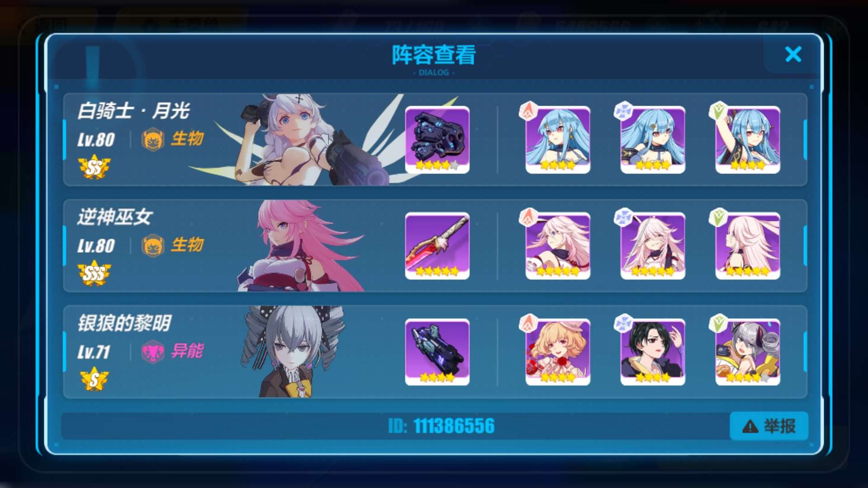The image size is (868, 488).
Task: Click the SSS rank badge of 逆神巫女
Action: (x=94, y=273)
